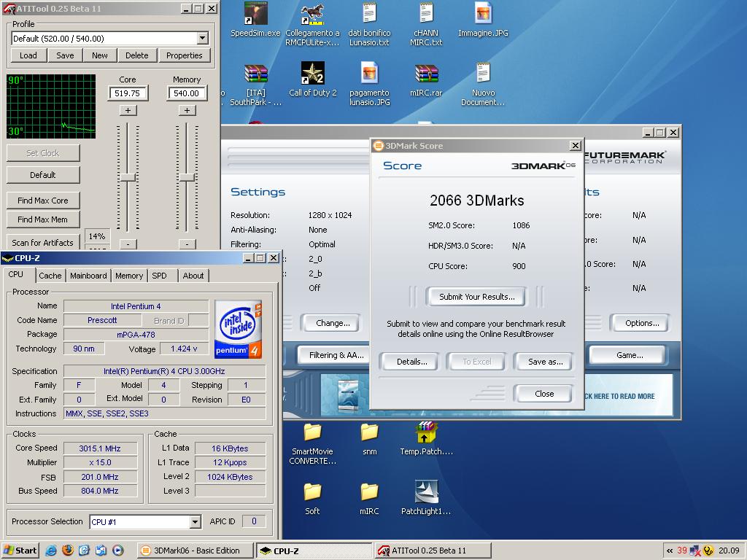This screenshot has height=560, width=747.
Task: Click Submit Your Results in 3DMark Score
Action: pyautogui.click(x=477, y=297)
